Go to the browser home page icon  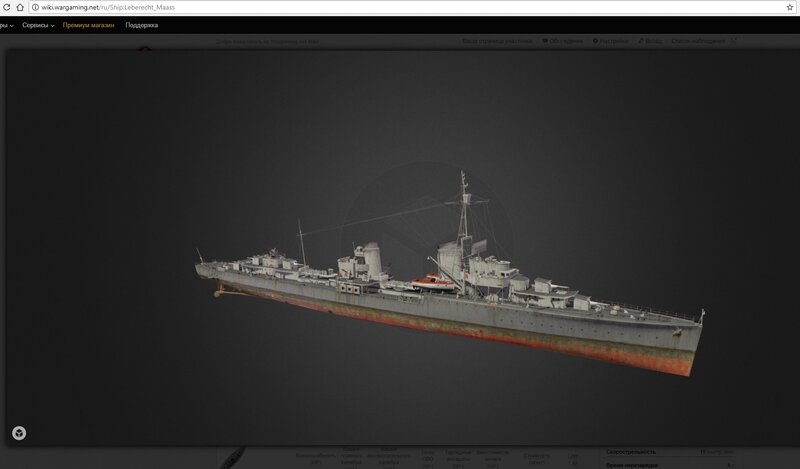point(20,7)
